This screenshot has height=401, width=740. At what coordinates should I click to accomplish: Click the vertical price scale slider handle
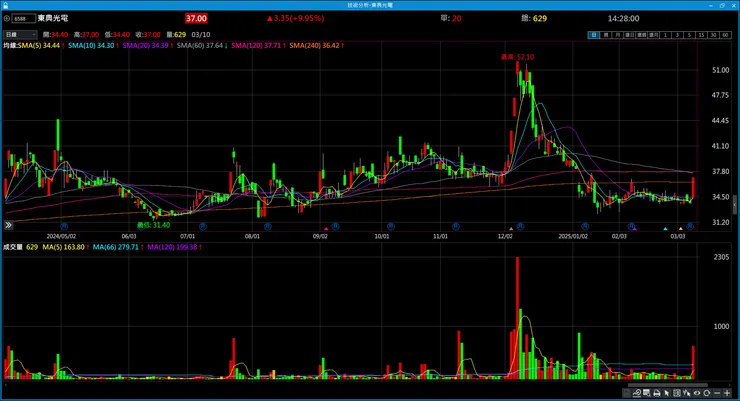(x=735, y=204)
